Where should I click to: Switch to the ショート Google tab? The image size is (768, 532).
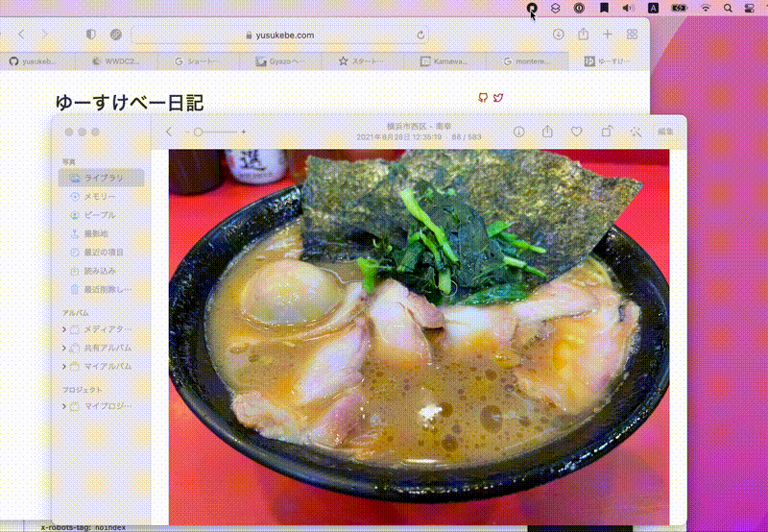click(199, 61)
